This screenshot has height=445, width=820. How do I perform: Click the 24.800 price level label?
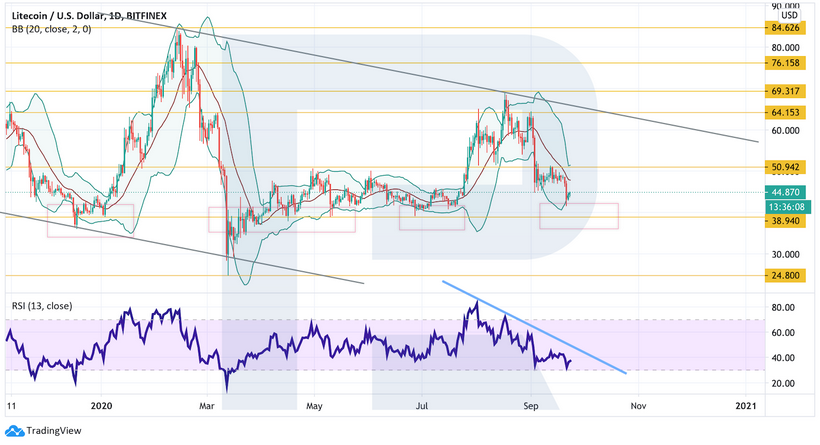[789, 275]
